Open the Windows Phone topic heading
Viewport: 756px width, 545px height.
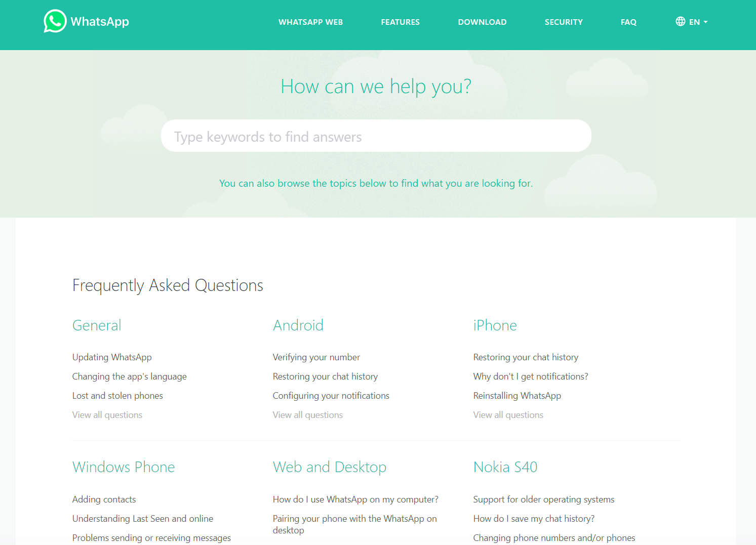pyautogui.click(x=124, y=467)
